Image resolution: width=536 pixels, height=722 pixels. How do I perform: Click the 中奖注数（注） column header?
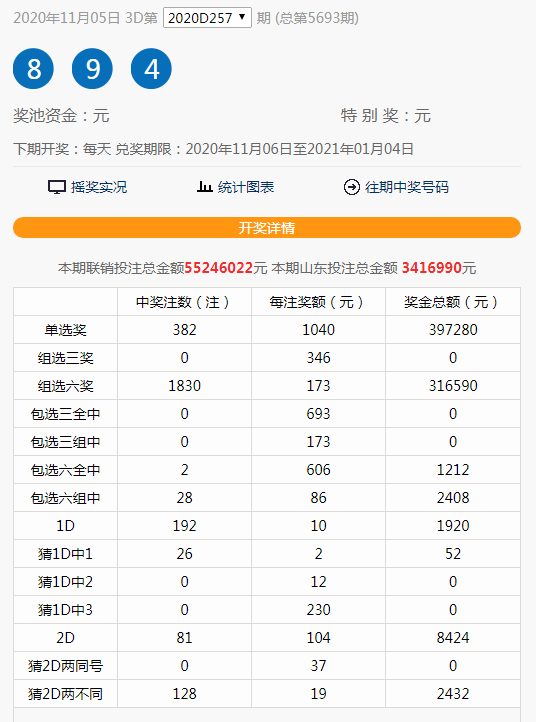tap(185, 302)
